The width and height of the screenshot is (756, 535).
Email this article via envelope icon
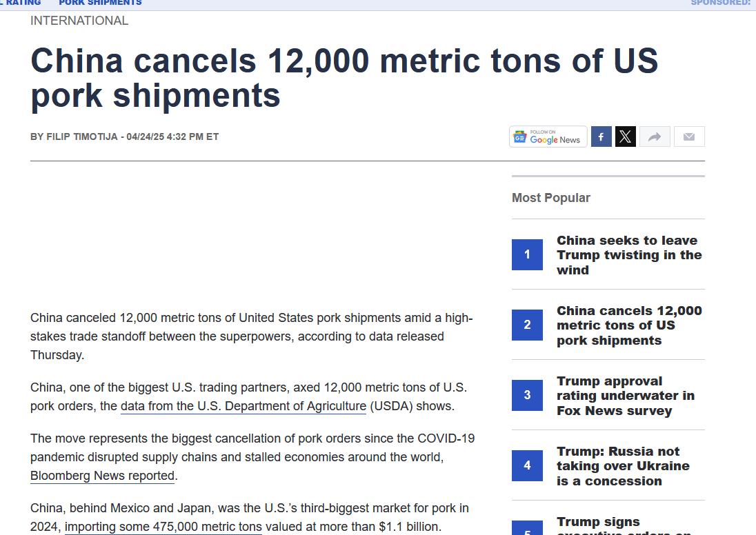coord(689,137)
